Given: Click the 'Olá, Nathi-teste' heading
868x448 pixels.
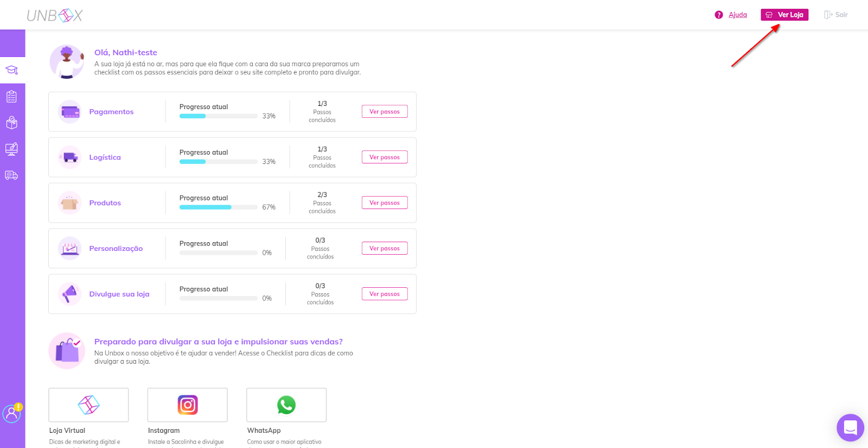Looking at the screenshot, I should (126, 53).
